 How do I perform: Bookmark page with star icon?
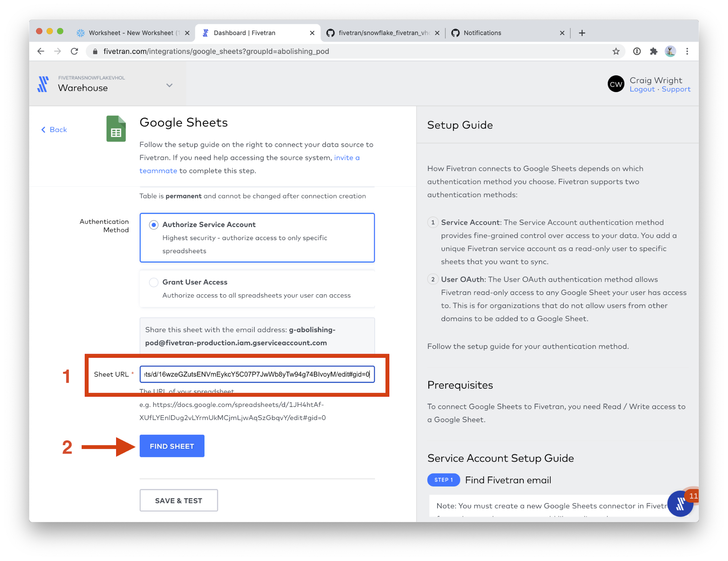615,51
